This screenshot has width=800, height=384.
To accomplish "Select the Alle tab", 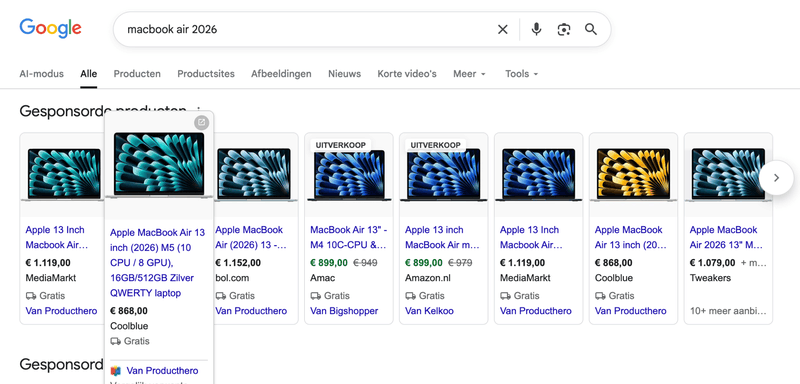I will [x=88, y=74].
